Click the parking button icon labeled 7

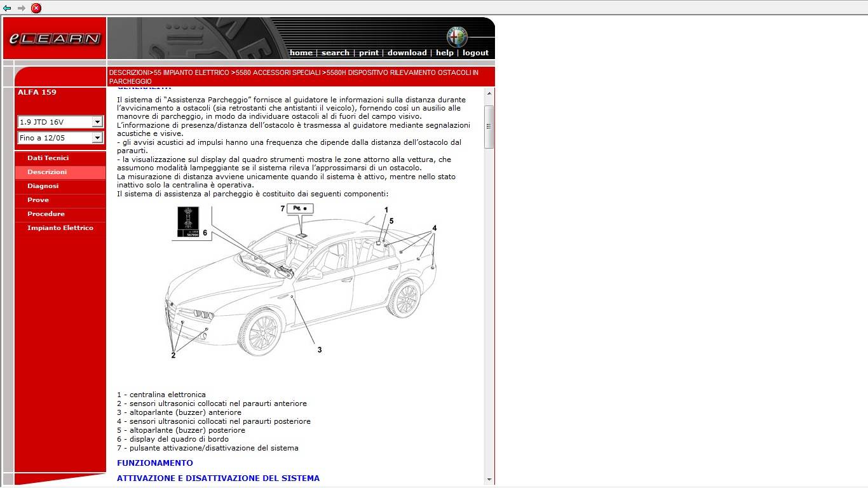click(300, 208)
